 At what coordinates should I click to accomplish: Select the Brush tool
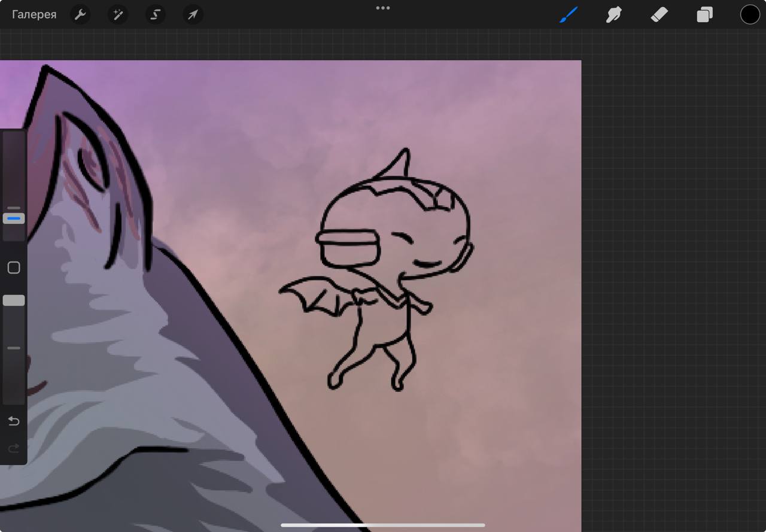[x=569, y=14]
